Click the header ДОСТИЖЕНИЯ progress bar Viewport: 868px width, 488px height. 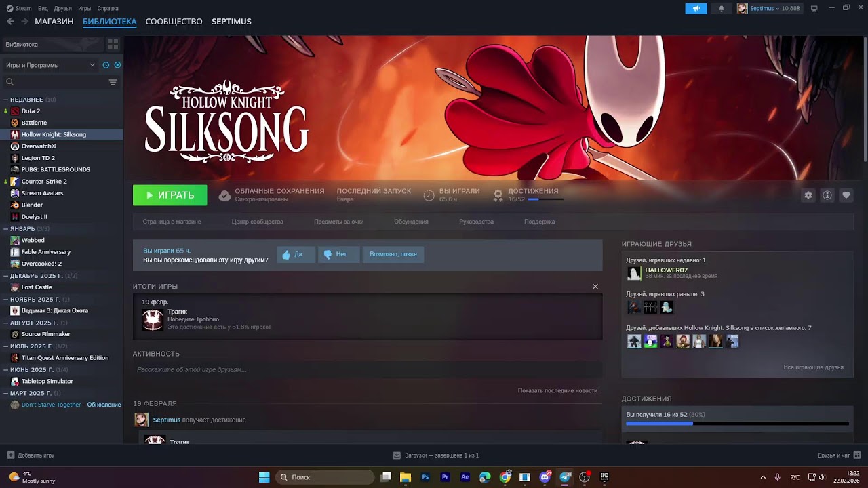pyautogui.click(x=545, y=199)
